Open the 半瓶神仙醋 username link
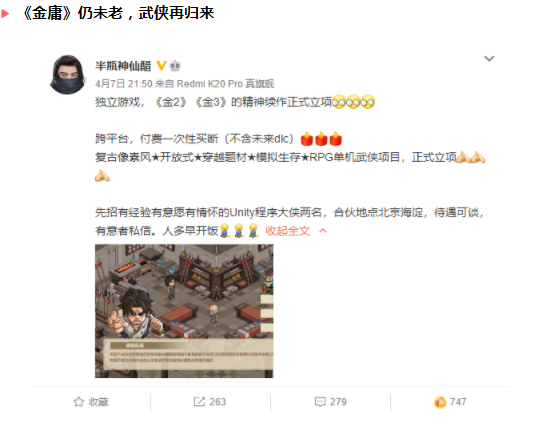 [x=123, y=66]
